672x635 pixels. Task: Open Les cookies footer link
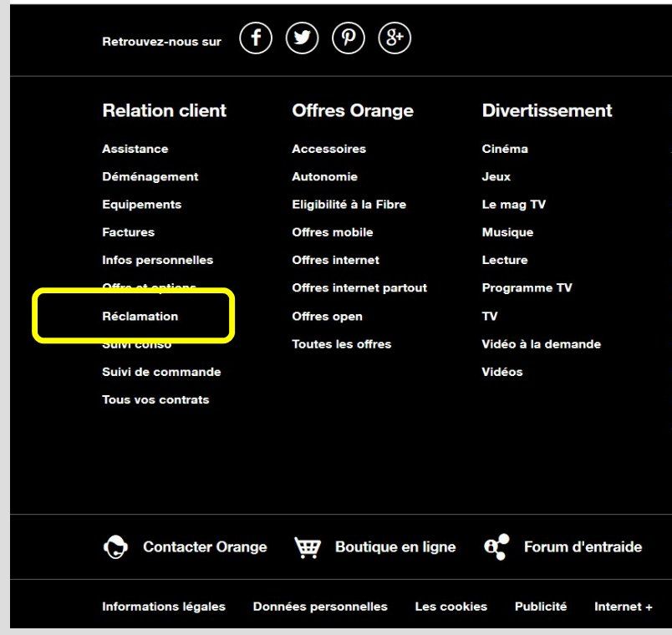[451, 607]
